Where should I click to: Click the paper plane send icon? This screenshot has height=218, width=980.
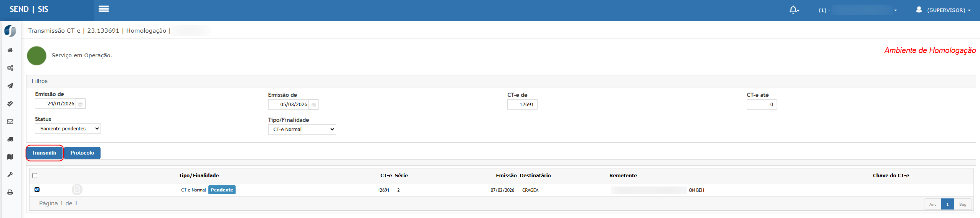pyautogui.click(x=10, y=86)
